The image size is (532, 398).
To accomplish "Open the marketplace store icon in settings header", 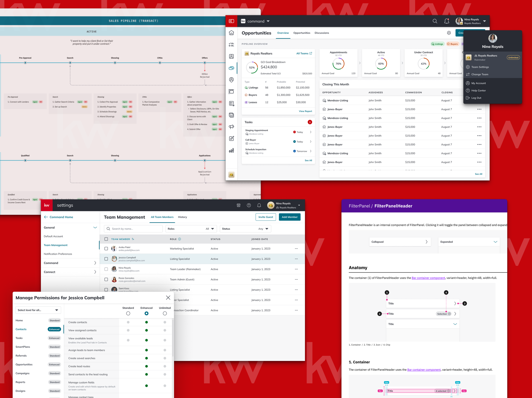I will pyautogui.click(x=239, y=205).
